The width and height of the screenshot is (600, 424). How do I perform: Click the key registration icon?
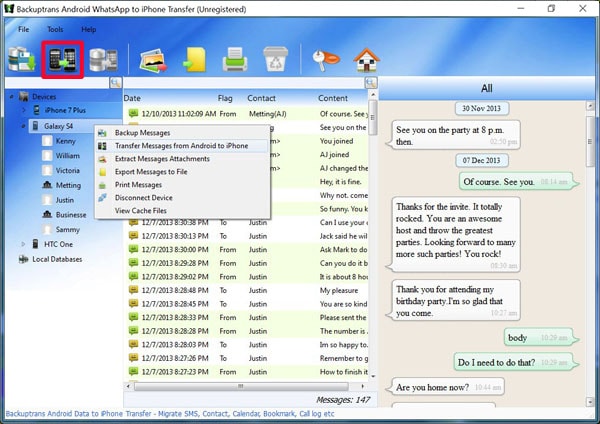click(324, 59)
